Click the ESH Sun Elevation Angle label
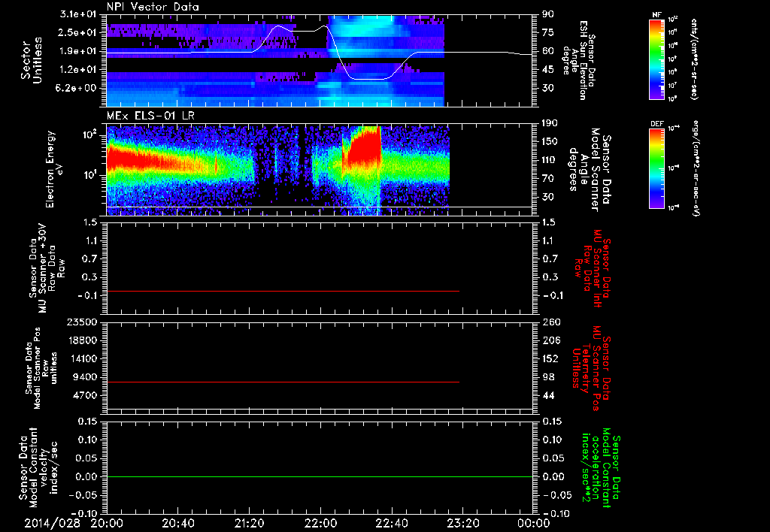Image resolution: width=770 pixels, height=532 pixels. point(578,60)
